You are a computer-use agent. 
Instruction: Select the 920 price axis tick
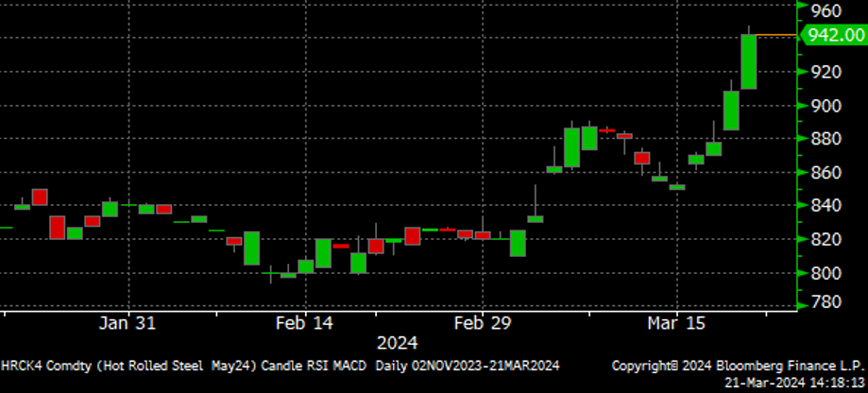(x=825, y=72)
